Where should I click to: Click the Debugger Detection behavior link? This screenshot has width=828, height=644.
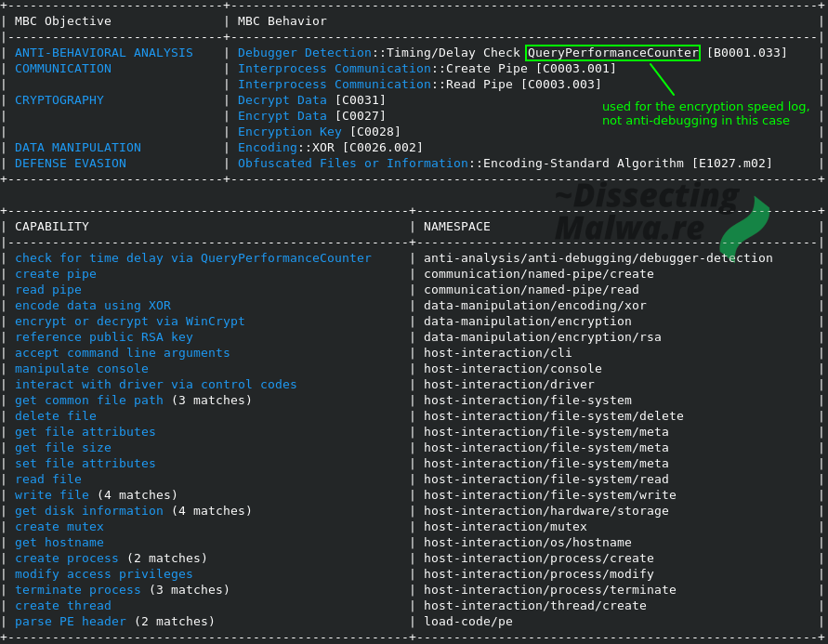point(305,53)
